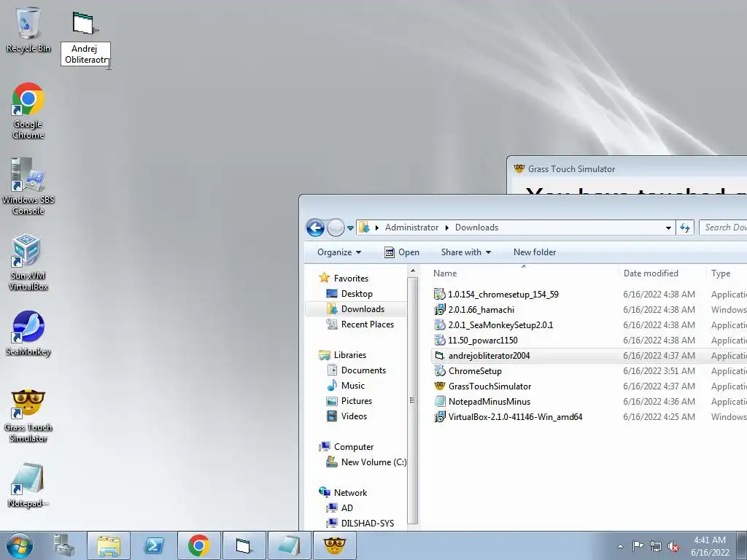Click Administrator in the address bar

click(411, 227)
